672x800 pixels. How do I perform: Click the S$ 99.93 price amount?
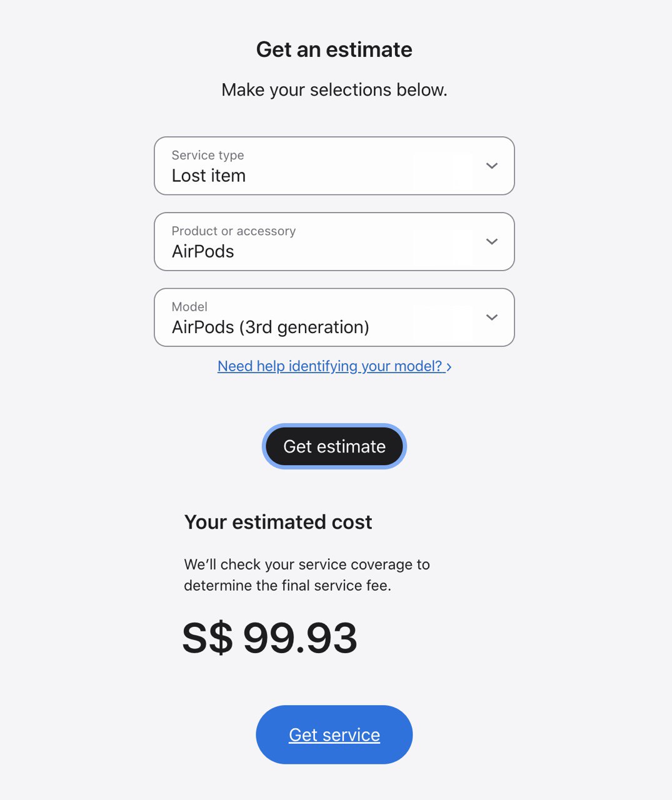269,638
